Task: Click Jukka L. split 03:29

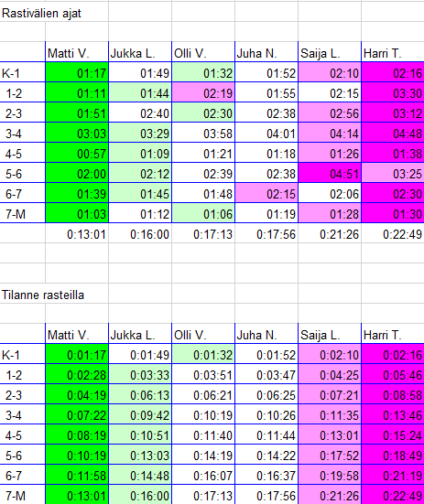Action: 140,134
